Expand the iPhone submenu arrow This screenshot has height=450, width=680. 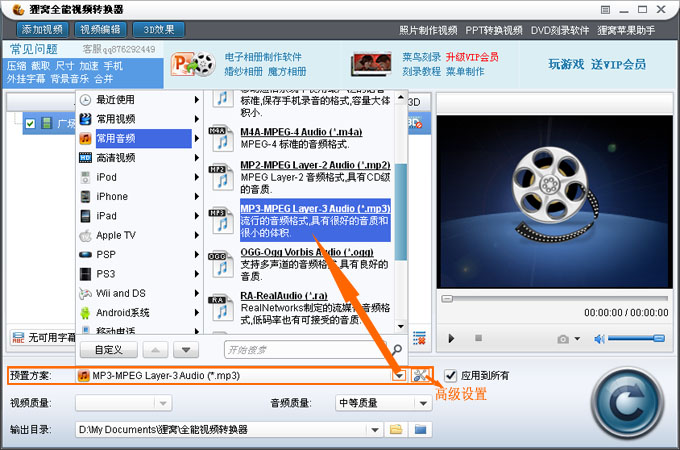pos(196,196)
